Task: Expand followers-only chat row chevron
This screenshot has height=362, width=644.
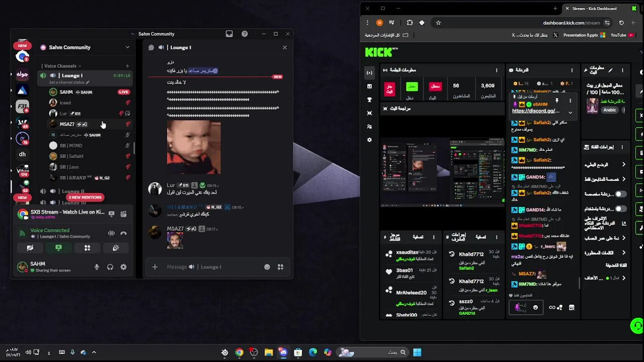Action: coord(624,179)
